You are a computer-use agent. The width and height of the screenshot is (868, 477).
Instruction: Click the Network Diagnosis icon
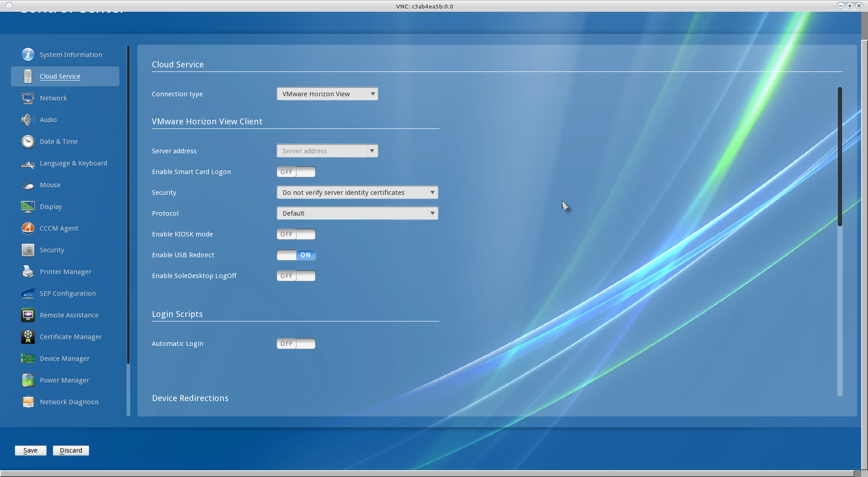tap(28, 402)
